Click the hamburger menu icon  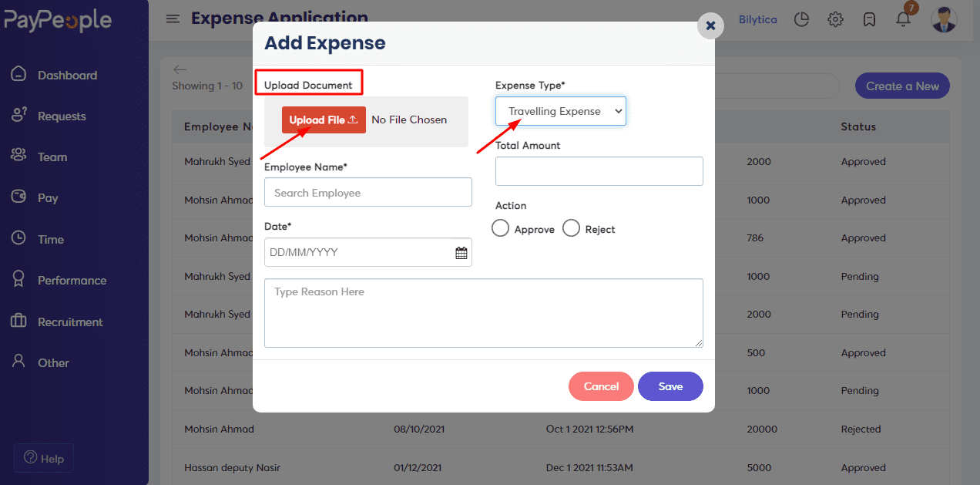(173, 19)
